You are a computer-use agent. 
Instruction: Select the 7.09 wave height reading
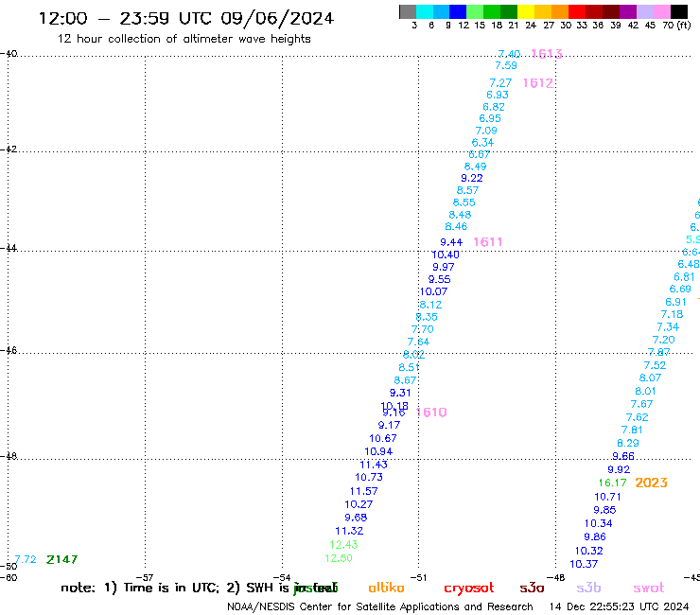(x=486, y=131)
